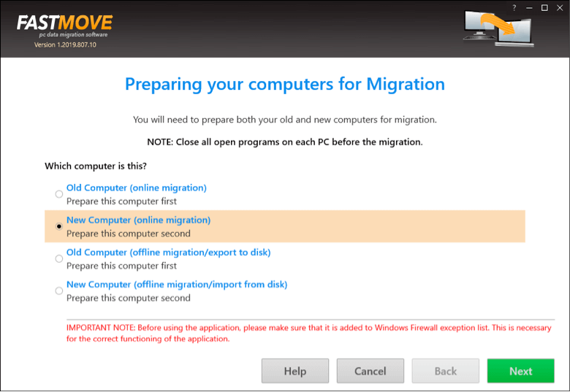Minimize the FastMove window
Screen dimensions: 570x392
coord(529,7)
